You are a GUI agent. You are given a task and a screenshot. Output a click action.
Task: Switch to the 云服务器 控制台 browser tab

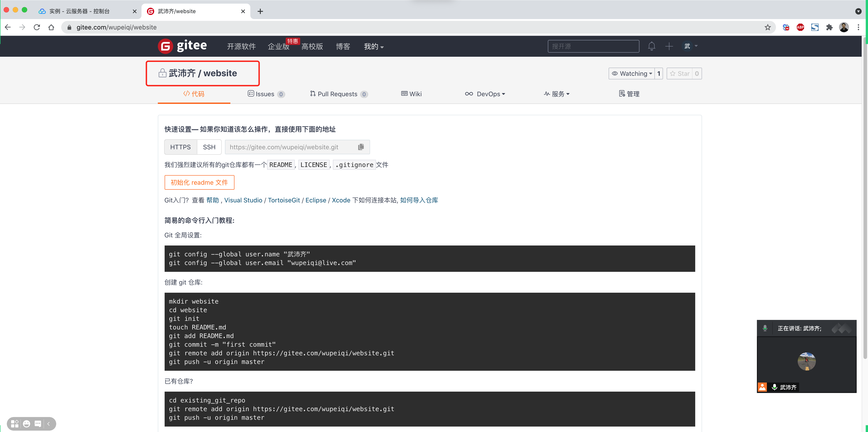point(88,12)
